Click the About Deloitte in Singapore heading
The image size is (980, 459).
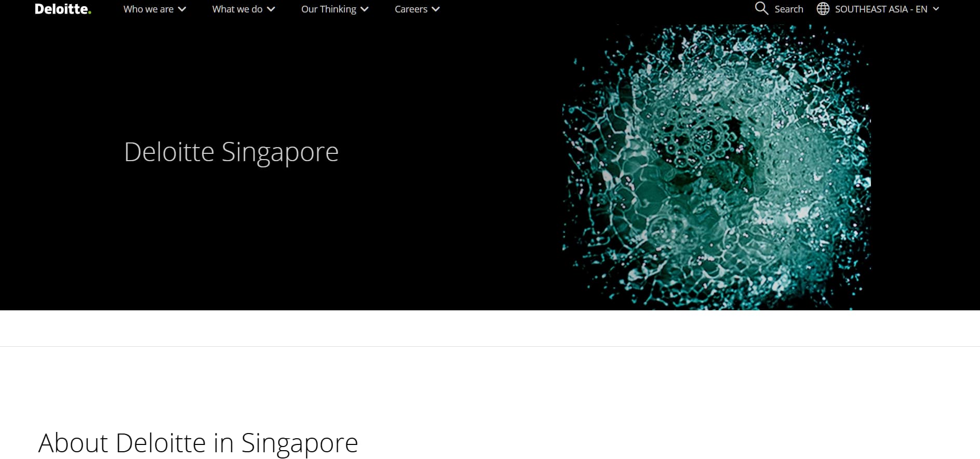(x=198, y=443)
